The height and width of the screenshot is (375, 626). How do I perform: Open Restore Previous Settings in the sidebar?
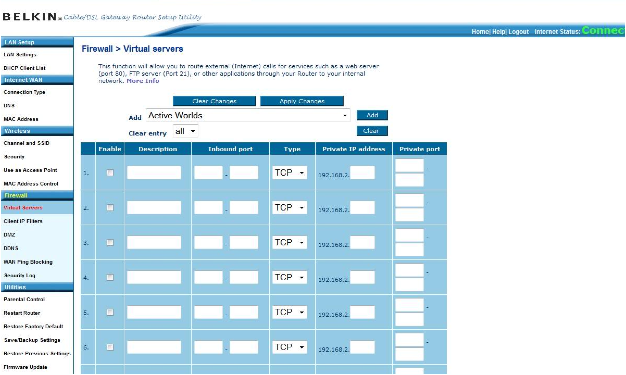[x=37, y=354]
